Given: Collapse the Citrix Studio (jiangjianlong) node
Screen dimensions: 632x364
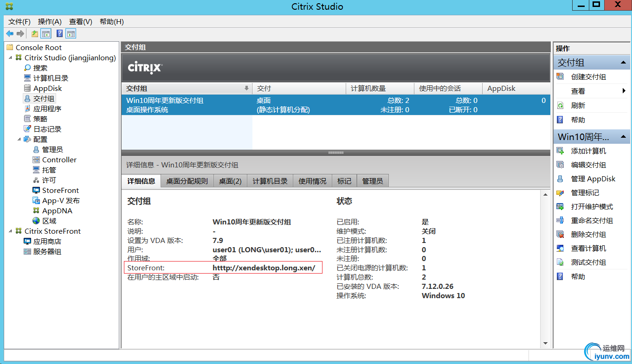Looking at the screenshot, I should click(10, 58).
